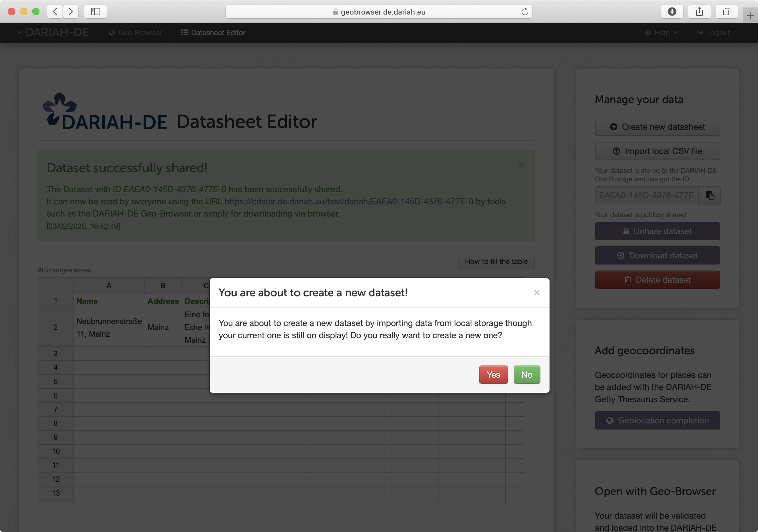The image size is (758, 532).
Task: Open How to fill the table help
Action: coord(496,261)
